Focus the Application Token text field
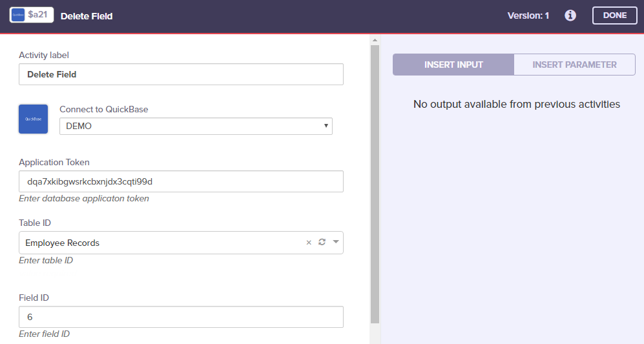 point(181,181)
